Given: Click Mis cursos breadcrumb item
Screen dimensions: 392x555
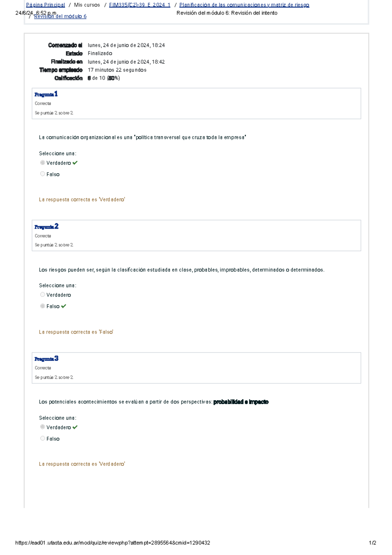Looking at the screenshot, I should 87,5.
